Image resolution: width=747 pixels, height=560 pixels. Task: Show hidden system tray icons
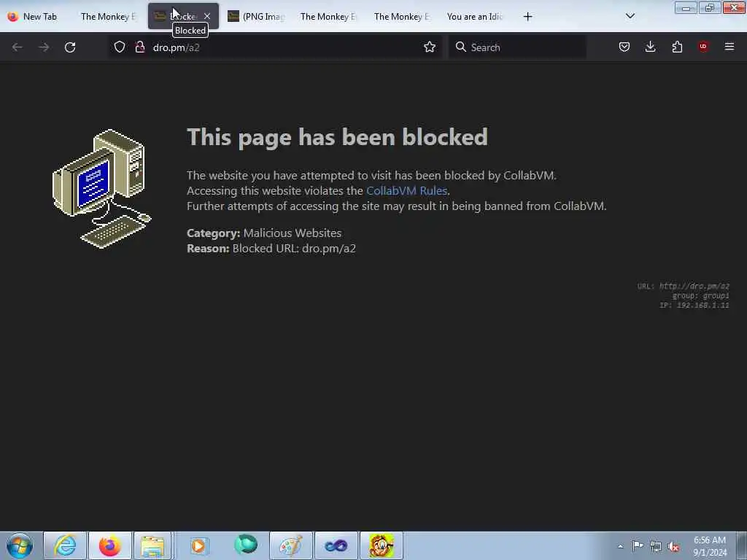tap(620, 546)
